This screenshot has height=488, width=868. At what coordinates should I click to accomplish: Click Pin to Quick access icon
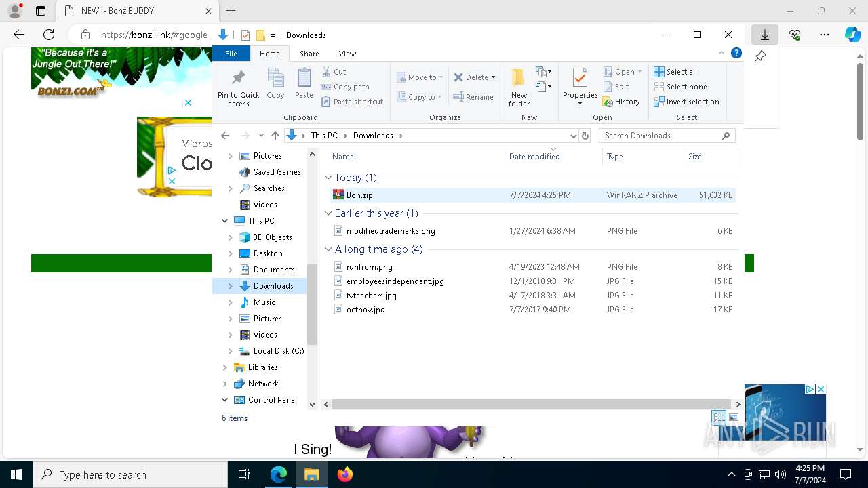click(x=238, y=77)
